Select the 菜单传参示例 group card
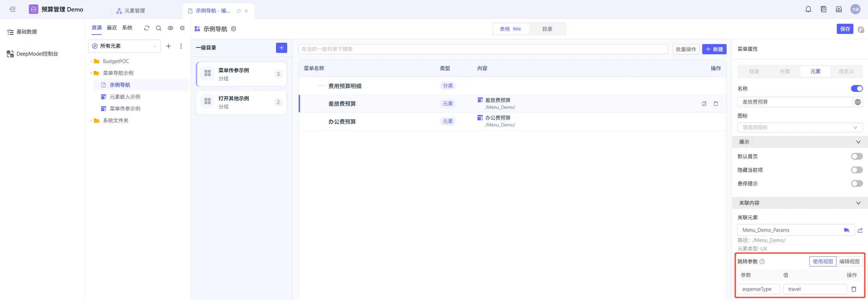Image resolution: width=868 pixels, height=300 pixels. [x=241, y=74]
